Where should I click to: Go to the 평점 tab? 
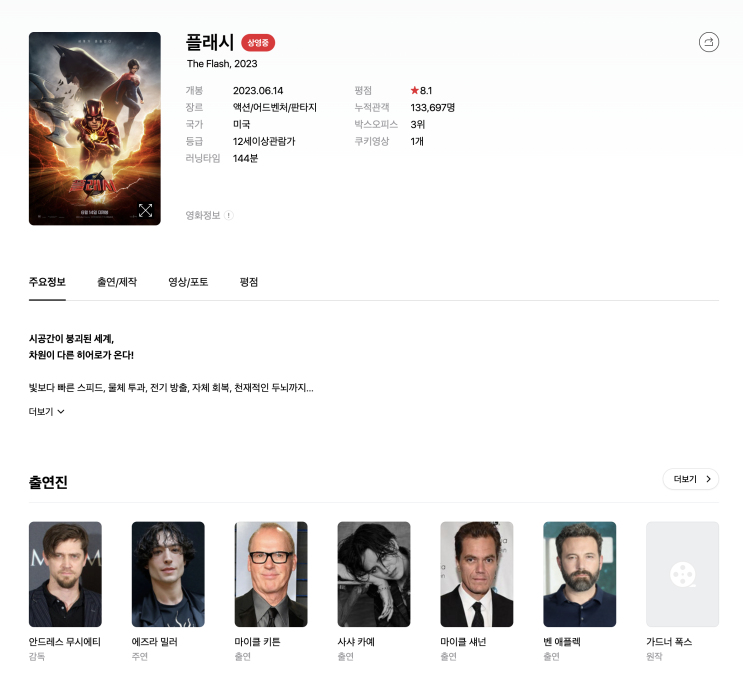pos(249,282)
